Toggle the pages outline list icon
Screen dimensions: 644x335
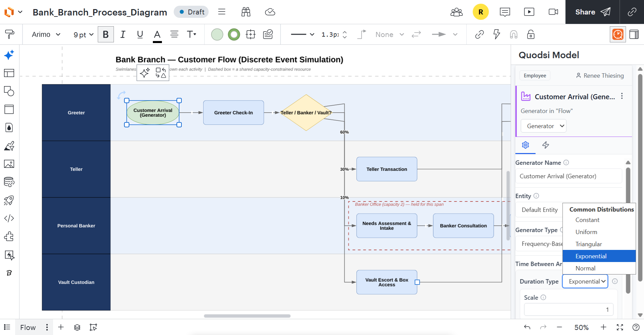[7, 327]
